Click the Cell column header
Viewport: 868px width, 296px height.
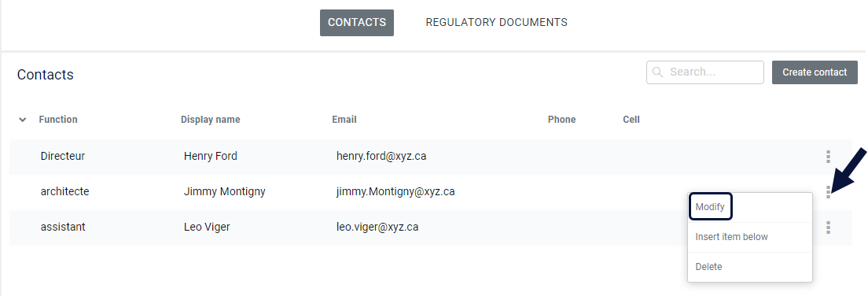[631, 120]
